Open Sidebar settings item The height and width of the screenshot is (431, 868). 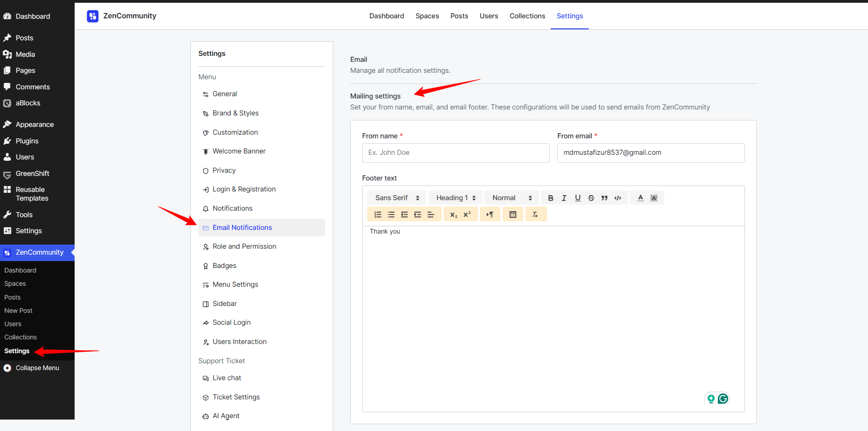[261, 304]
